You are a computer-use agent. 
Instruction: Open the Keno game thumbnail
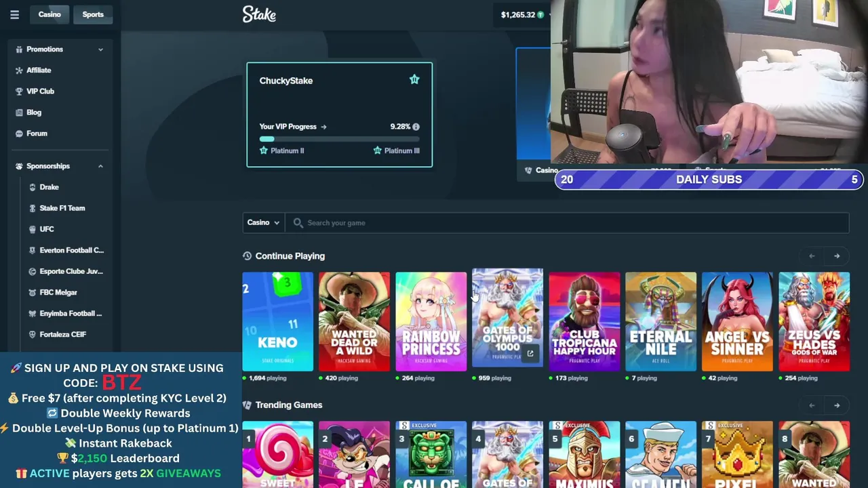[278, 321]
